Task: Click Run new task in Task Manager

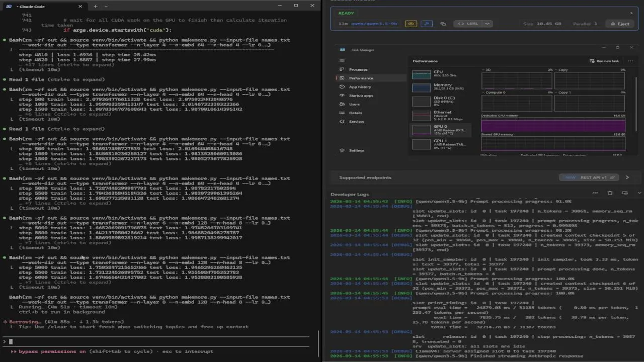Action: click(x=604, y=61)
